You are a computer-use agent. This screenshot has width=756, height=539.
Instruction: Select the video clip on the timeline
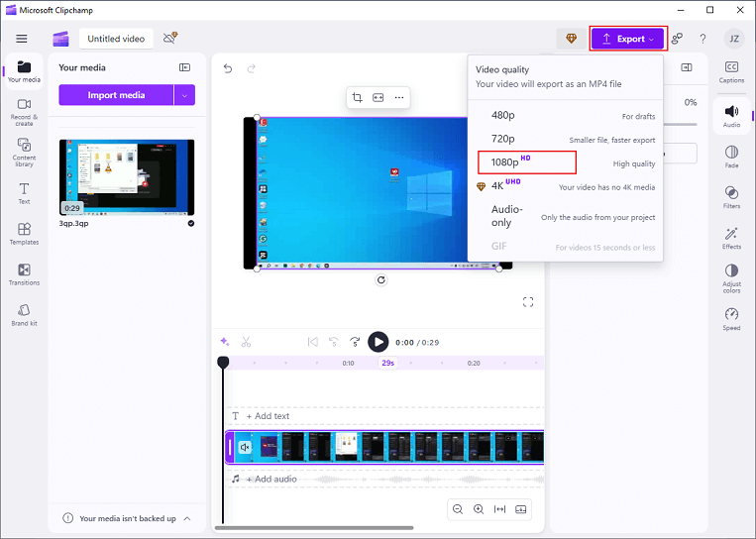[x=384, y=447]
